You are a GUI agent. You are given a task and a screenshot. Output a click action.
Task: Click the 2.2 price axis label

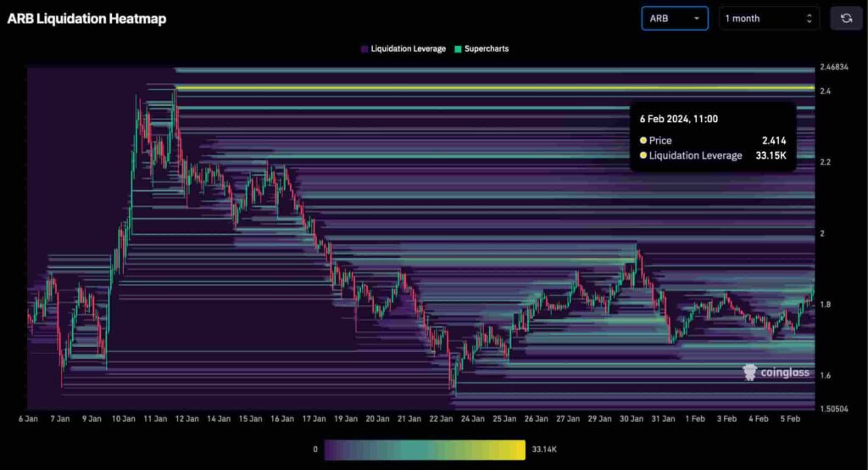pyautogui.click(x=825, y=161)
